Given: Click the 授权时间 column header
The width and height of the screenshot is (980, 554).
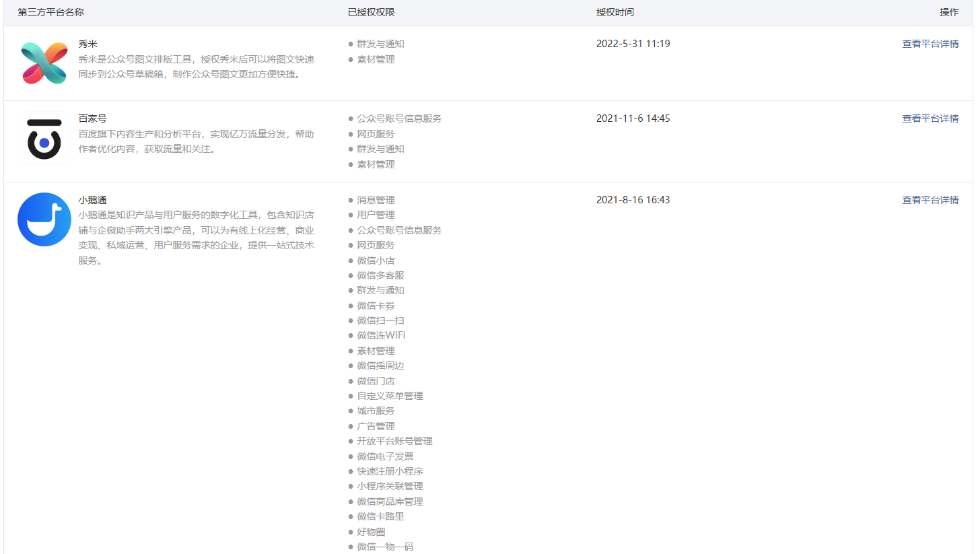Looking at the screenshot, I should [615, 12].
